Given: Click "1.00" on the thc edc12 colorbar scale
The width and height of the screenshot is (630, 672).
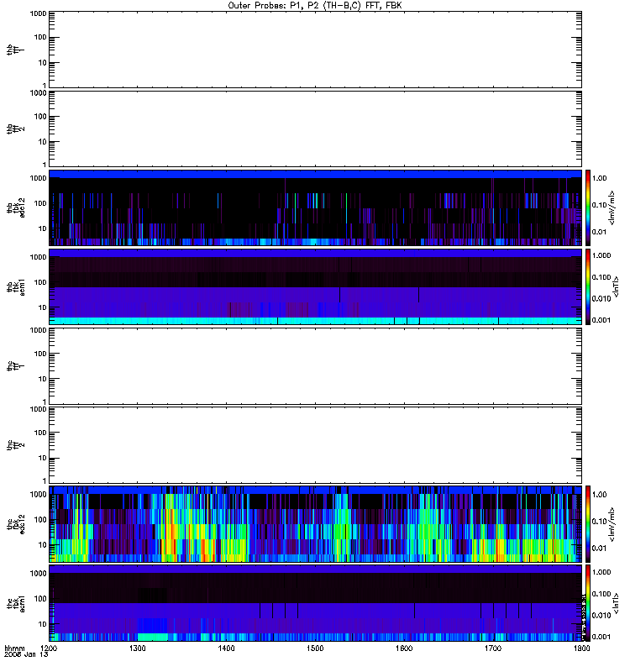Looking at the screenshot, I should (x=599, y=495).
